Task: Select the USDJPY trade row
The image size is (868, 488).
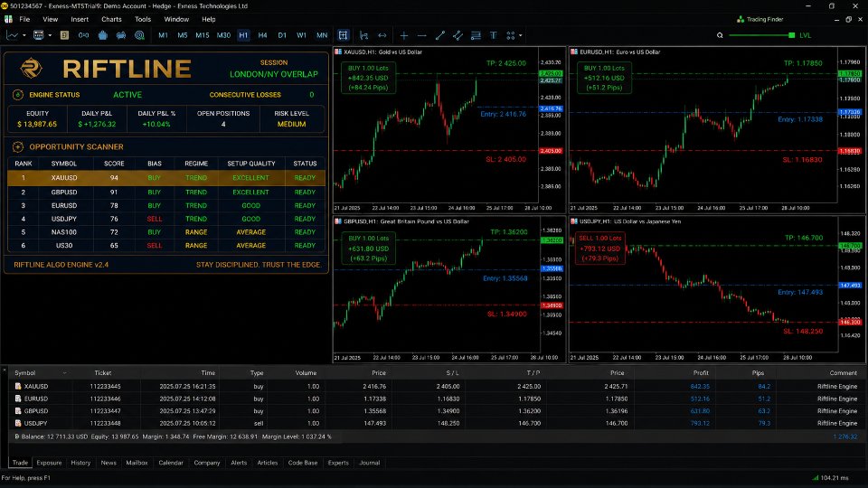Action: (x=436, y=423)
